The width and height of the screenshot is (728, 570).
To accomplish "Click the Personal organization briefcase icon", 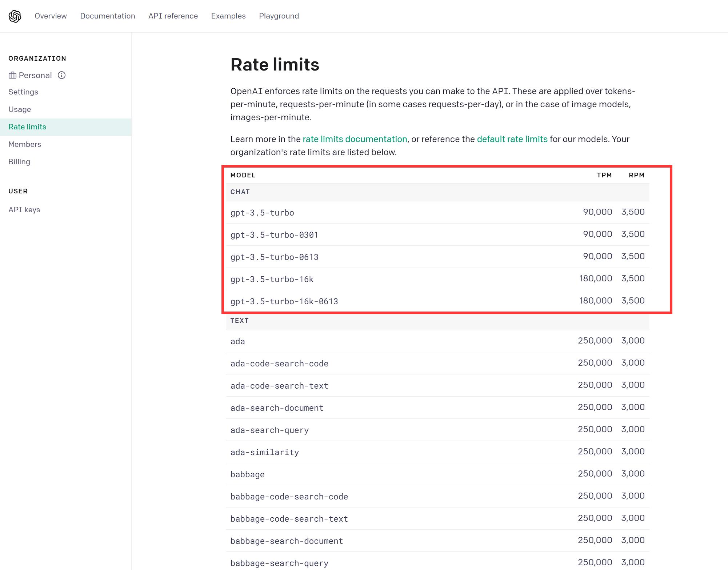I will (x=12, y=75).
